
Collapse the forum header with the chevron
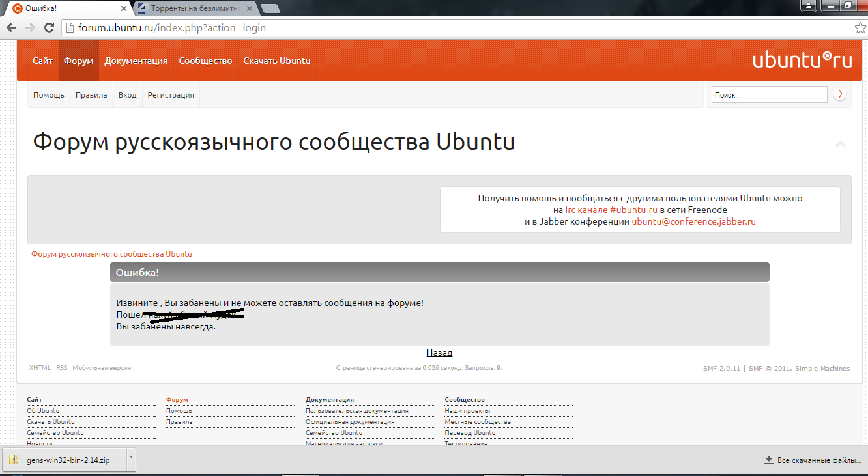[841, 144]
